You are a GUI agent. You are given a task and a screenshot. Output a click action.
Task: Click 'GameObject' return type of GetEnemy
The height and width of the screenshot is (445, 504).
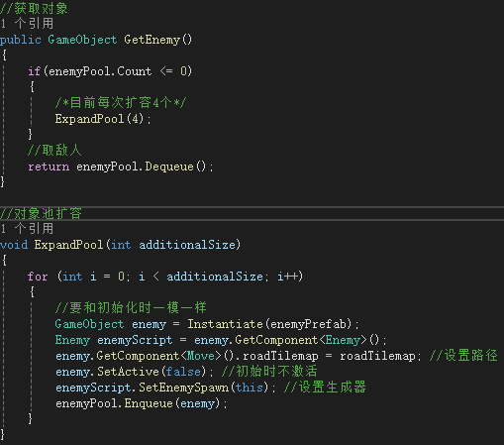click(82, 40)
